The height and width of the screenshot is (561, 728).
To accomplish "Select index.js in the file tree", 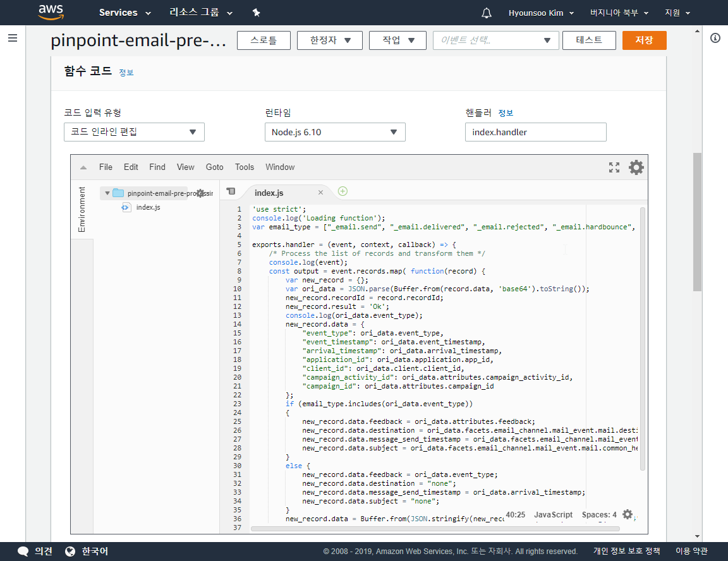I will (x=148, y=207).
